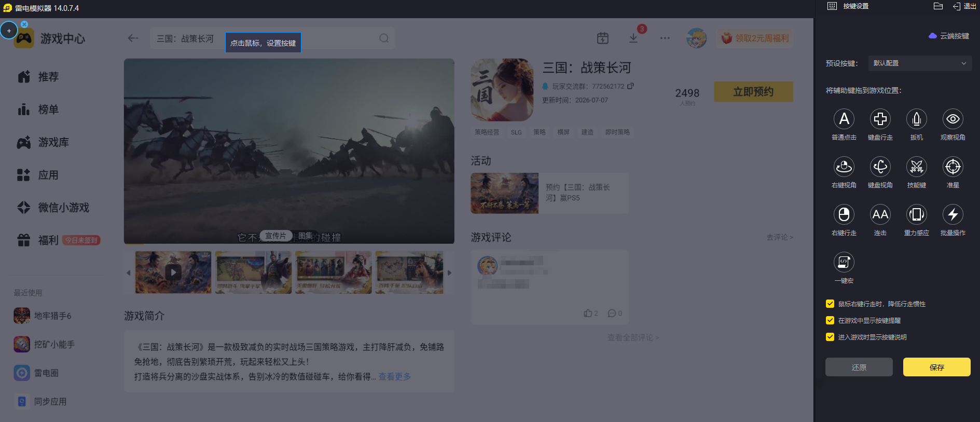Image resolution: width=980 pixels, height=422 pixels.
Task: Remove the placed key with blue X
Action: [24, 24]
